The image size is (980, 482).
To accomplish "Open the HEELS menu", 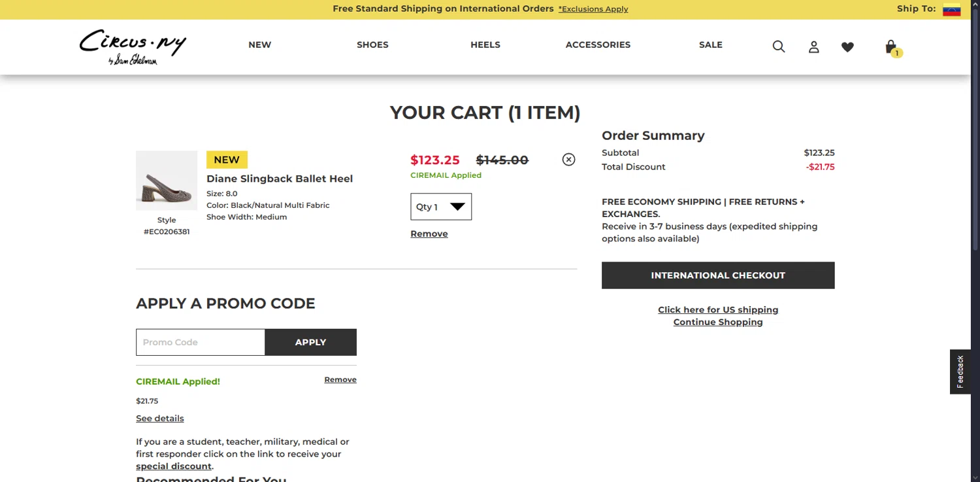I will [485, 45].
